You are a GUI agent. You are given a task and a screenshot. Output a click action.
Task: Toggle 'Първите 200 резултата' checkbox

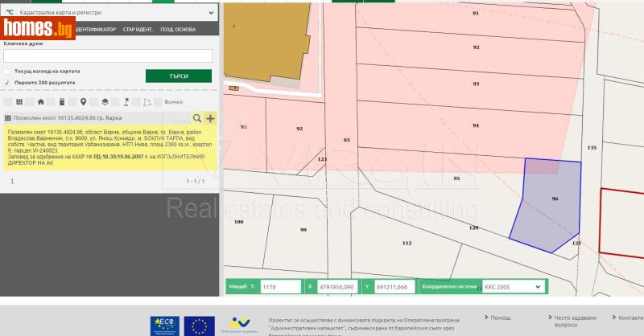click(6, 83)
